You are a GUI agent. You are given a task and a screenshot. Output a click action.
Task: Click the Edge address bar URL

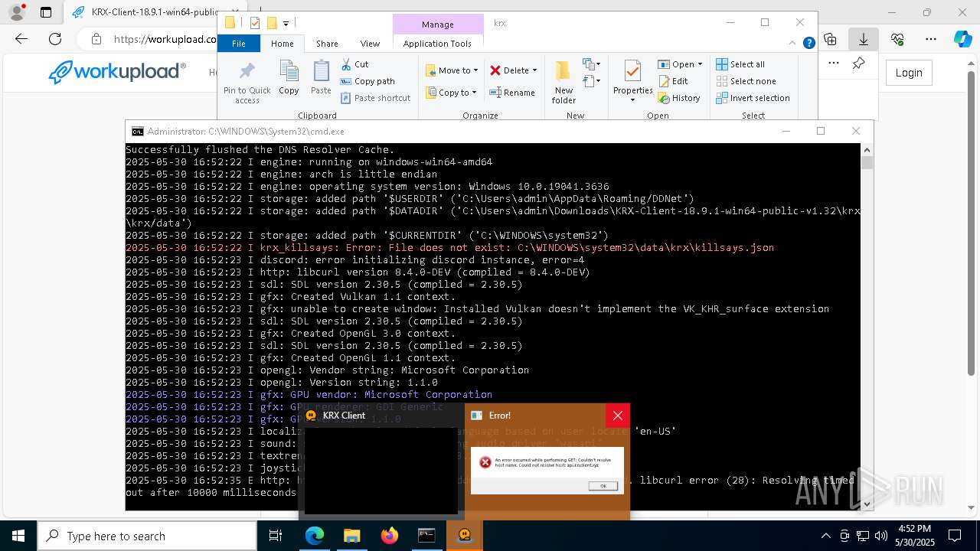(165, 39)
